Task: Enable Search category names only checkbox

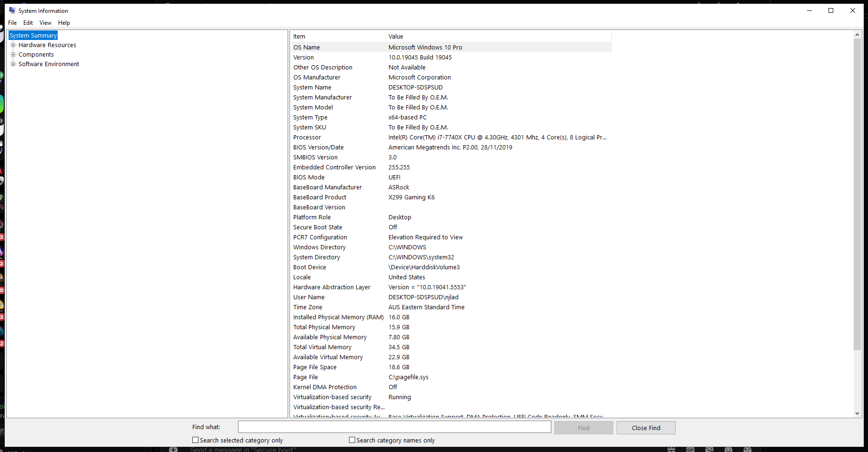Action: coord(352,440)
